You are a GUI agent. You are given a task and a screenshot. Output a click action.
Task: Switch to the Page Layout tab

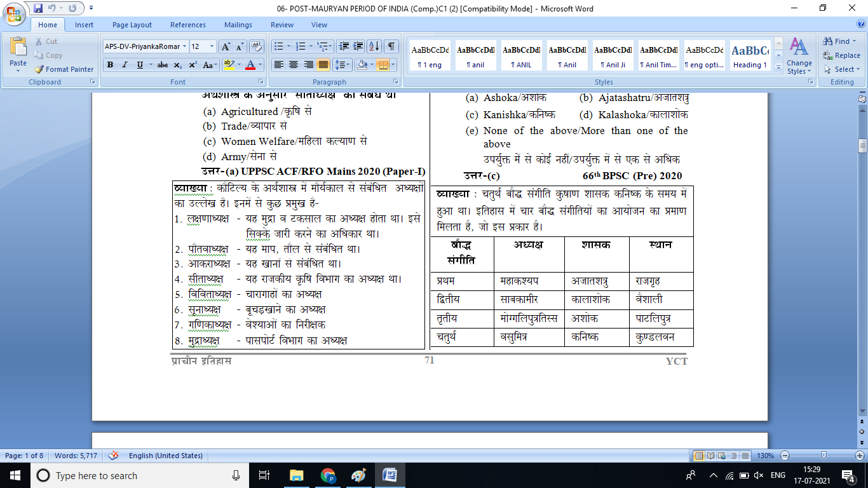pos(132,25)
